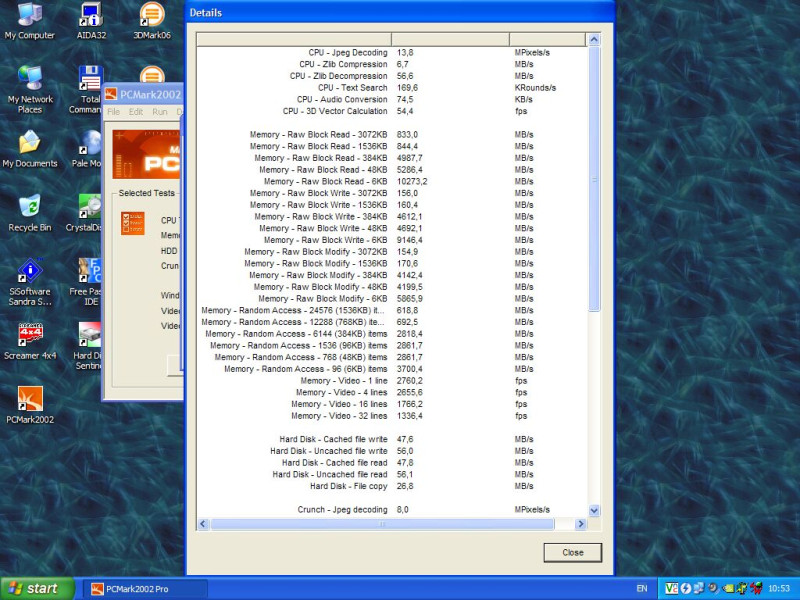Select the Recycle Bin icon

point(30,213)
